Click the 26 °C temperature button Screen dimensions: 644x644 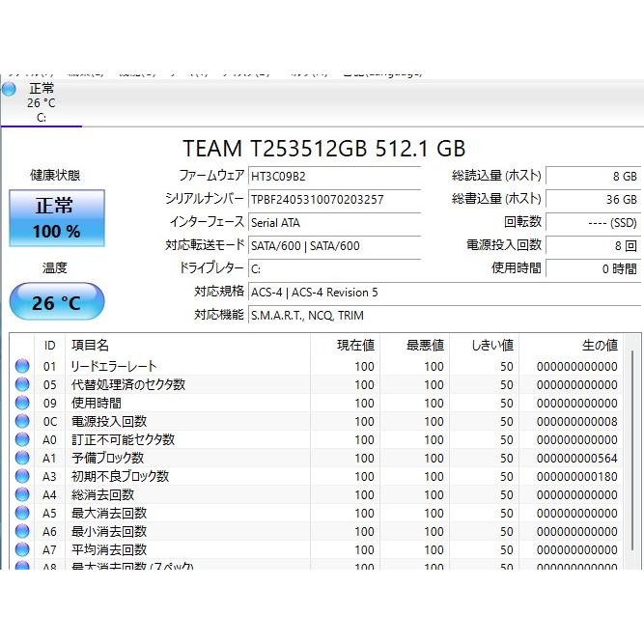coord(57,302)
